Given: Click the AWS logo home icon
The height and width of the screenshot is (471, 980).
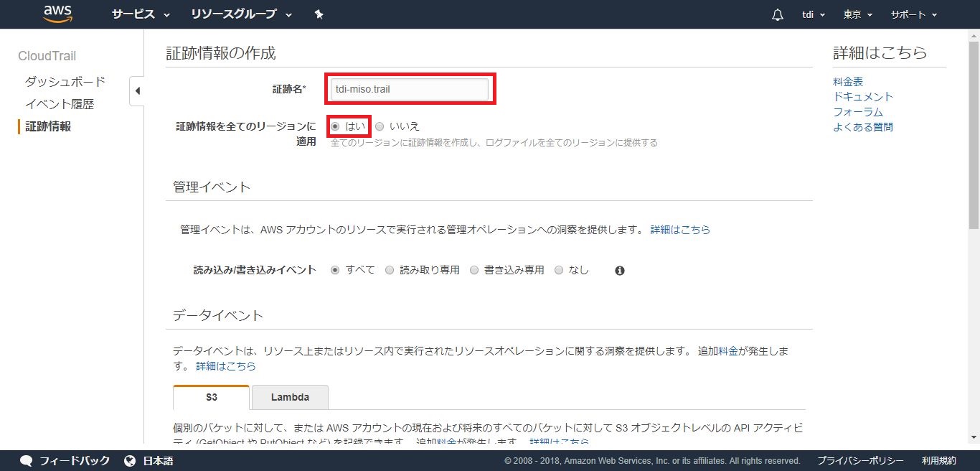Looking at the screenshot, I should (x=58, y=14).
